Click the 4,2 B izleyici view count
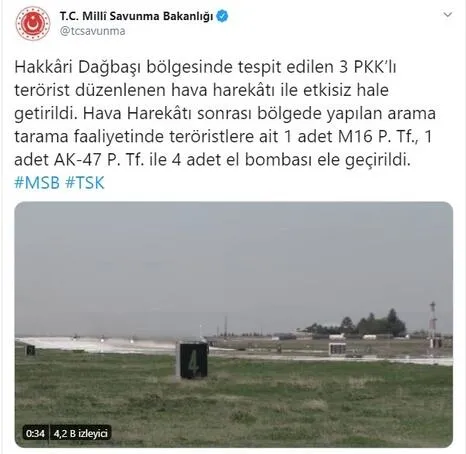Screen dimensions: 466x454 tap(80, 433)
